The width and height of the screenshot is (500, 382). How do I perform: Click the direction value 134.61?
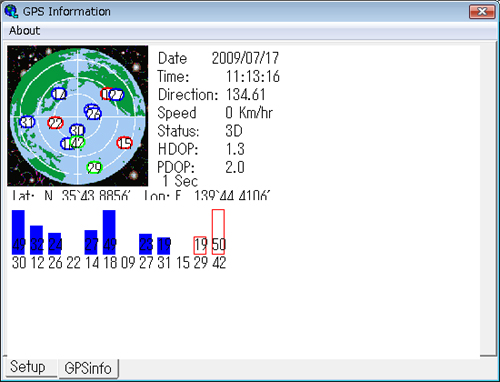coord(246,94)
